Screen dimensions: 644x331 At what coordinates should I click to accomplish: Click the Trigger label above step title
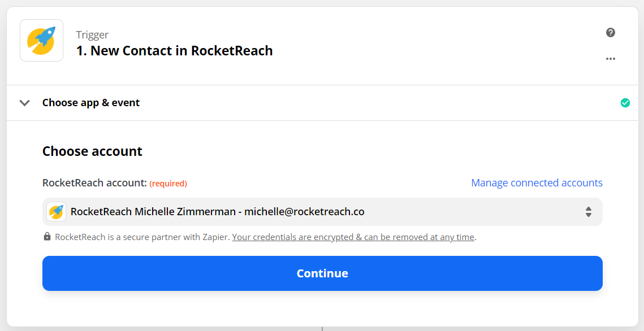tap(92, 35)
